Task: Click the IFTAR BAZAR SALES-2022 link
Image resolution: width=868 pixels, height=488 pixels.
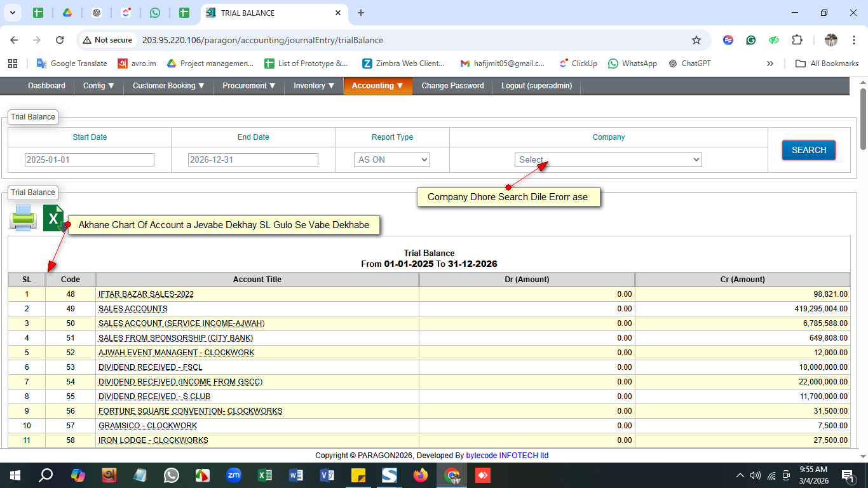Action: [x=146, y=294]
